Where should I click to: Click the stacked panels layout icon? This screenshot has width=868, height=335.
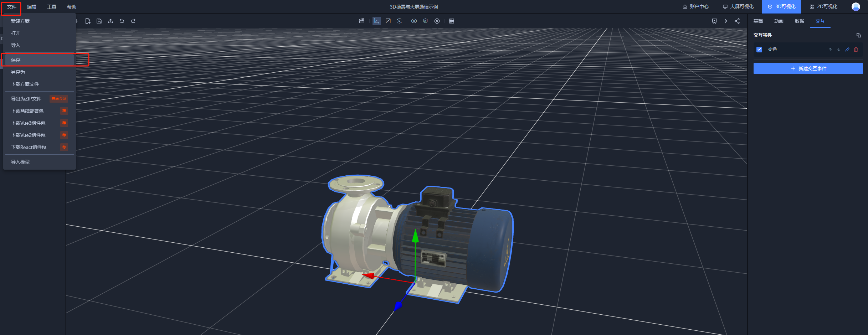pyautogui.click(x=452, y=21)
